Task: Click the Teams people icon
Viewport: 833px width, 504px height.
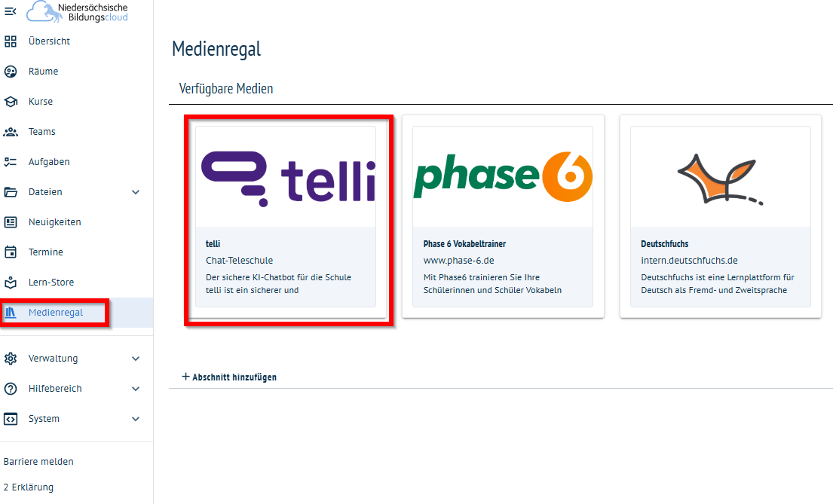Action: 11,132
